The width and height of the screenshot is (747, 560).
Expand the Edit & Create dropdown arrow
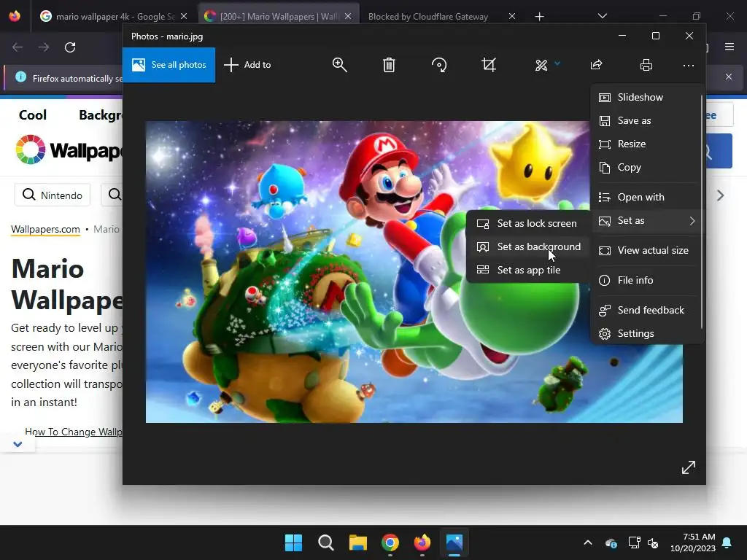[557, 63]
